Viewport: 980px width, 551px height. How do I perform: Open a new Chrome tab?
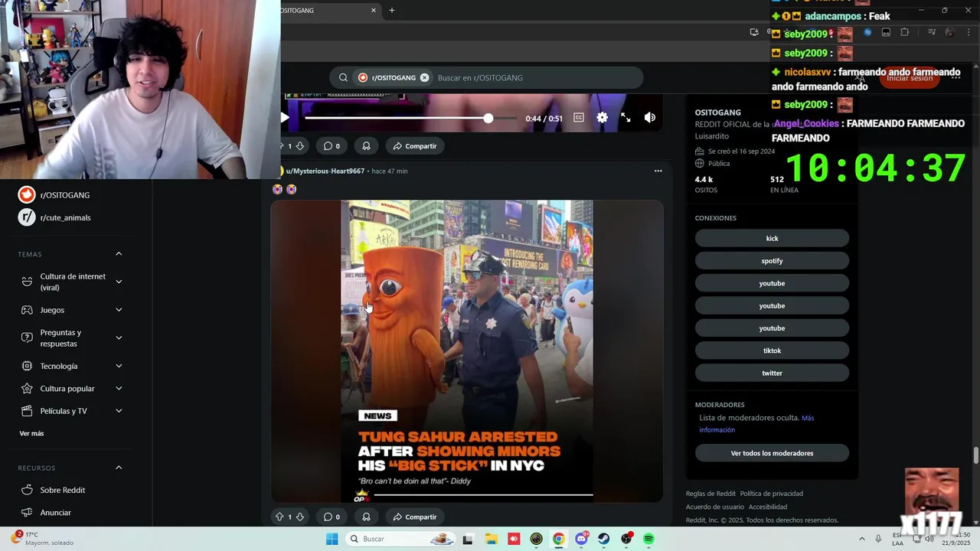392,10
